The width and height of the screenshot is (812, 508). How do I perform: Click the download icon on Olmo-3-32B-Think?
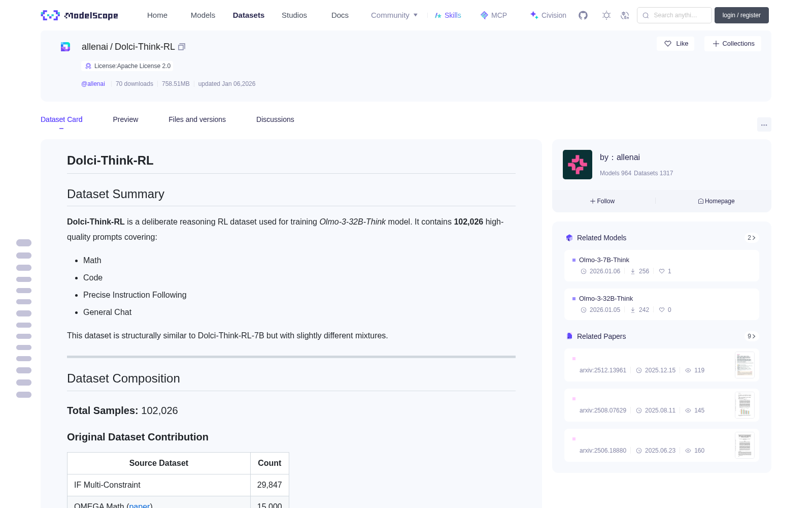[633, 310]
